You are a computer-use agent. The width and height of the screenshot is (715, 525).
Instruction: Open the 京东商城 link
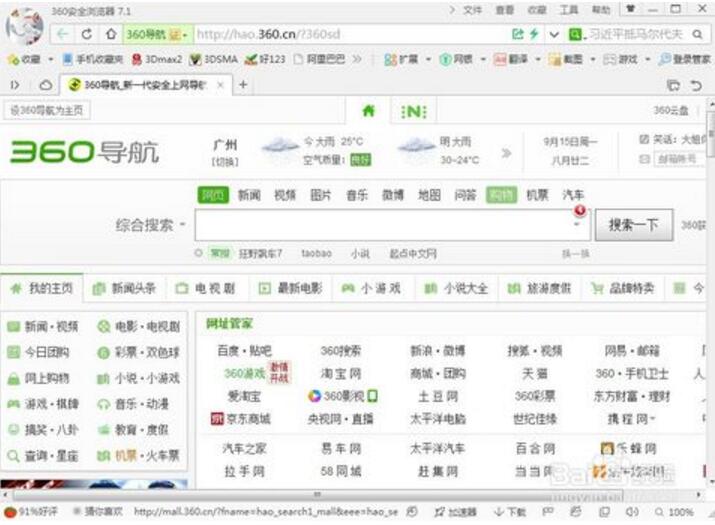pos(241,418)
